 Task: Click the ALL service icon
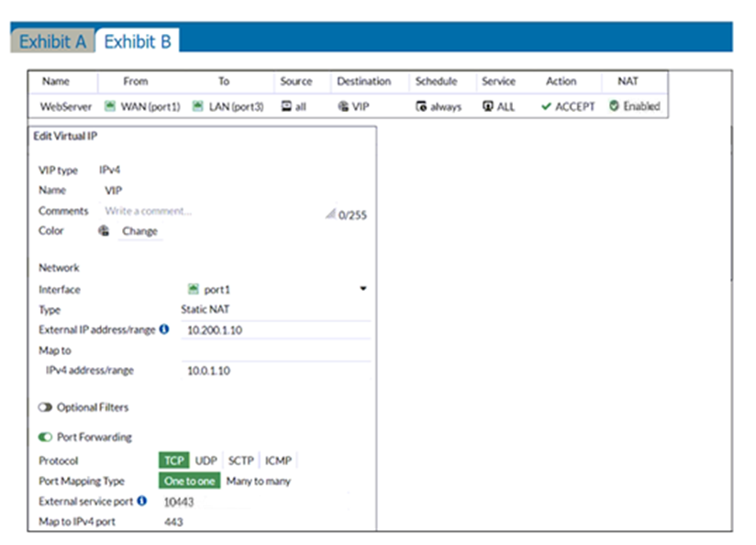click(x=488, y=106)
